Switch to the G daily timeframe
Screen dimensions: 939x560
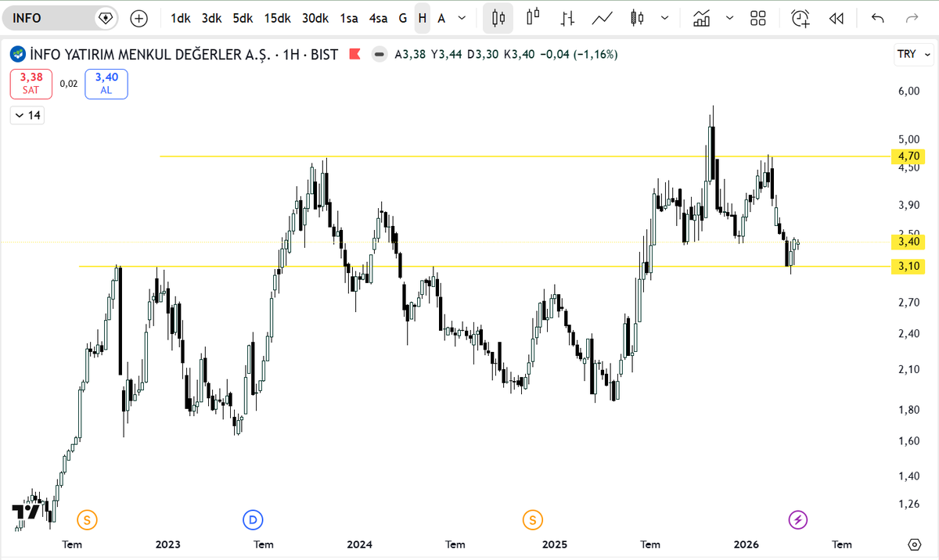(x=403, y=18)
